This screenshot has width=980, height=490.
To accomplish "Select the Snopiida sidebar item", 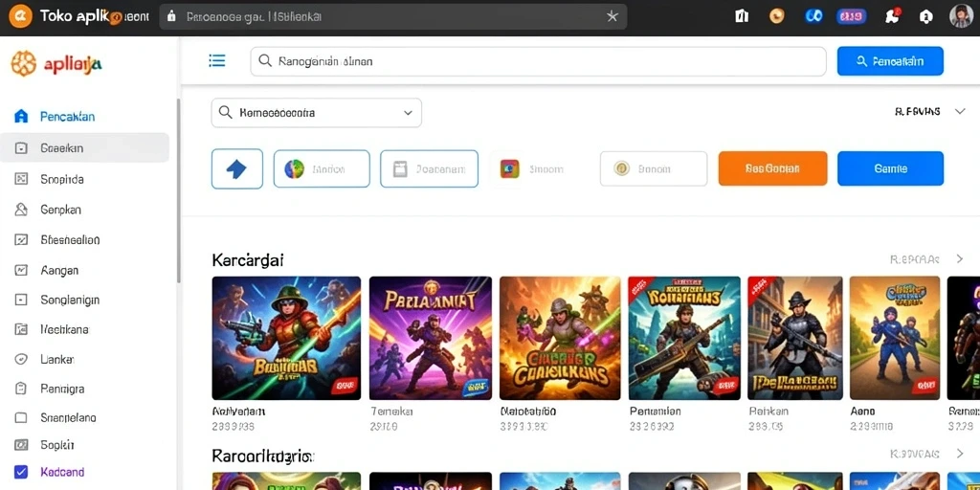I will 62,179.
